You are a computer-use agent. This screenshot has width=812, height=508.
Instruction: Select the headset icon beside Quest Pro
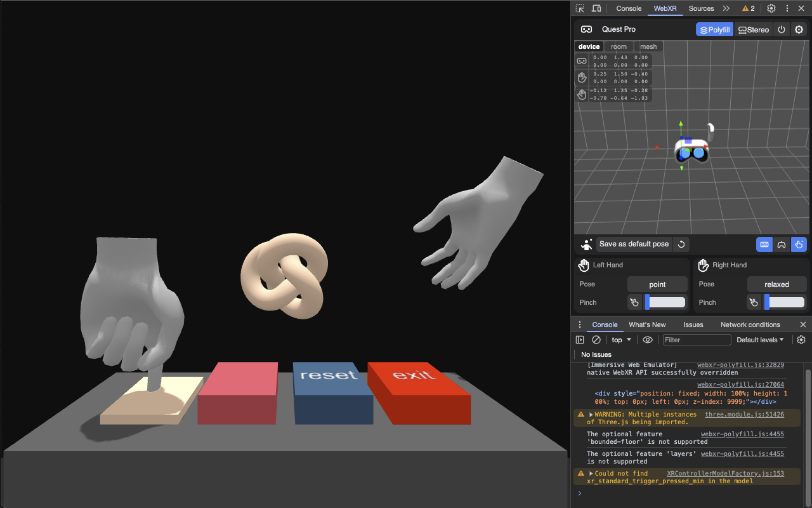pos(586,29)
